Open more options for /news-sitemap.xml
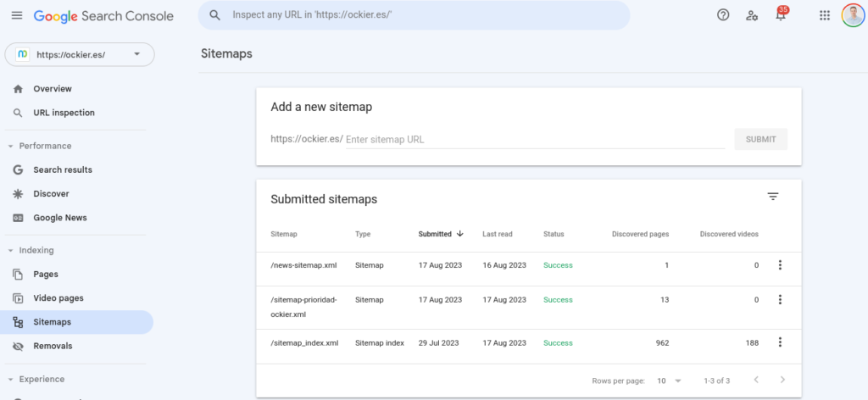Image resolution: width=868 pixels, height=400 pixels. (x=780, y=265)
